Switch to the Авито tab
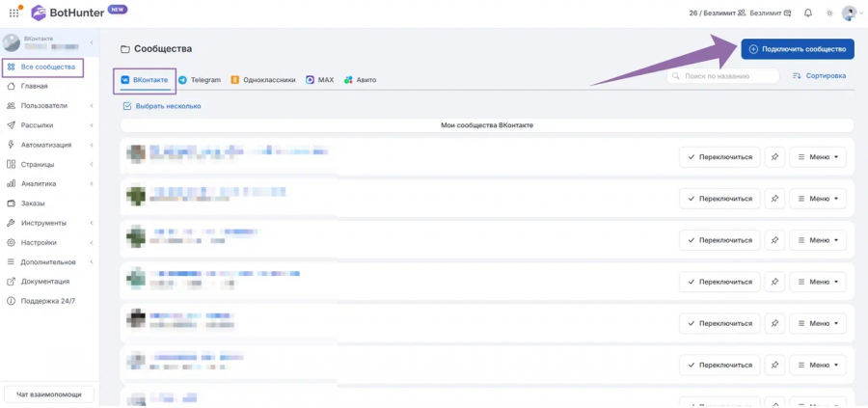Image resolution: width=868 pixels, height=408 pixels. point(360,80)
